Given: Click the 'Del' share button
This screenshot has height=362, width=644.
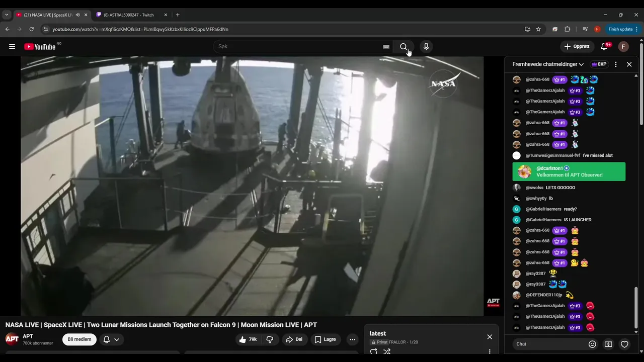Looking at the screenshot, I should [294, 339].
